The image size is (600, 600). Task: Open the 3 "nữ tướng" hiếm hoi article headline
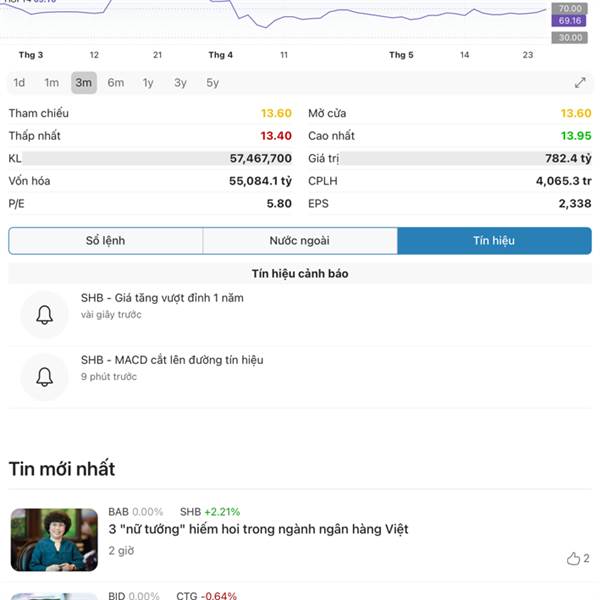coord(258,529)
